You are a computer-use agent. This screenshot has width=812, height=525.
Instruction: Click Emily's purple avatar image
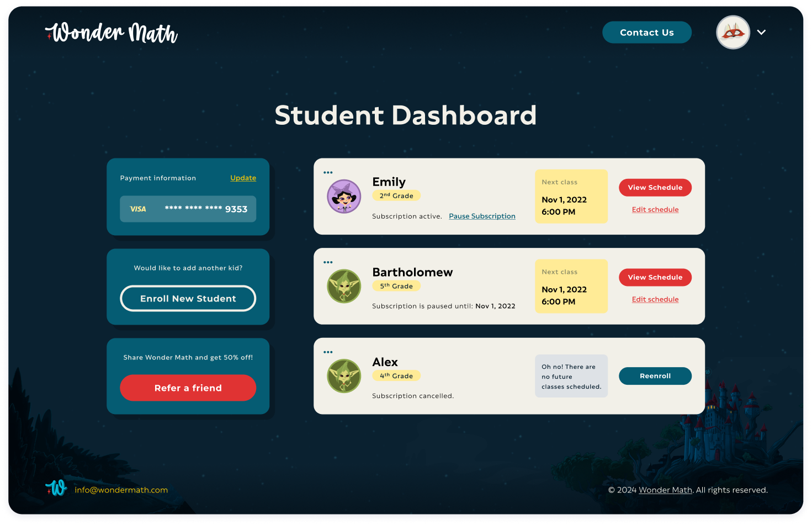click(344, 197)
